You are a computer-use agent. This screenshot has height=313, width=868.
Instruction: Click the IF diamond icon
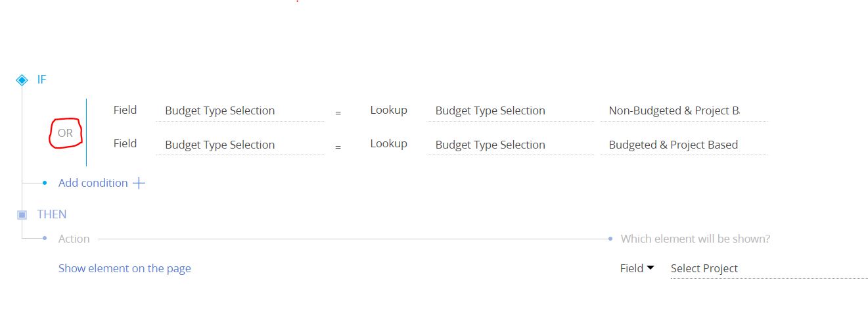tap(22, 80)
